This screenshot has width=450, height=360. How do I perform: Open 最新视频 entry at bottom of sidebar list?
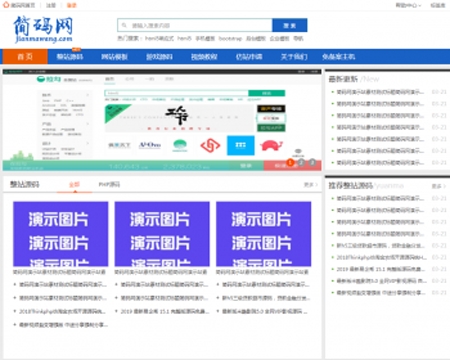(381, 293)
